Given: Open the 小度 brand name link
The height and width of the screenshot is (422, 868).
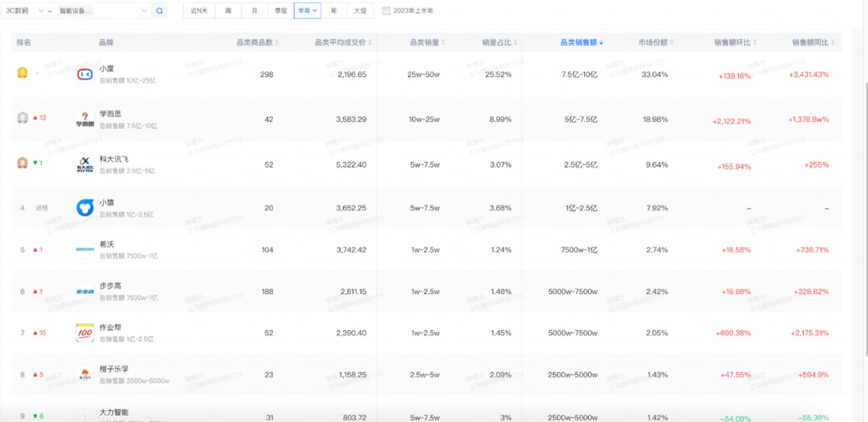Looking at the screenshot, I should (x=107, y=69).
